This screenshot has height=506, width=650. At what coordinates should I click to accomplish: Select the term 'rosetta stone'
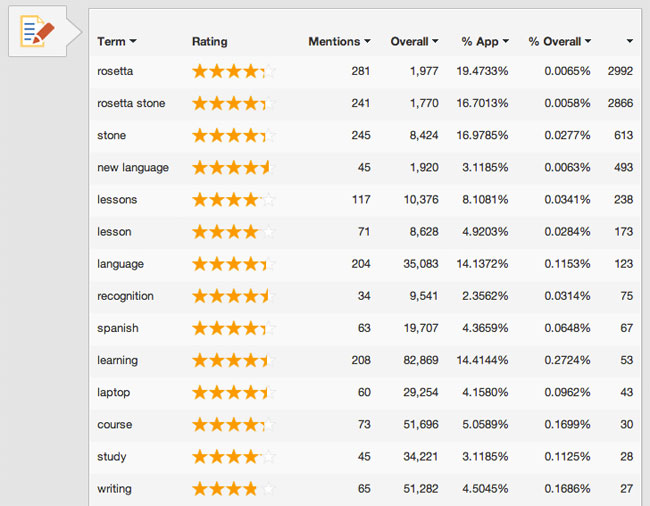131,103
